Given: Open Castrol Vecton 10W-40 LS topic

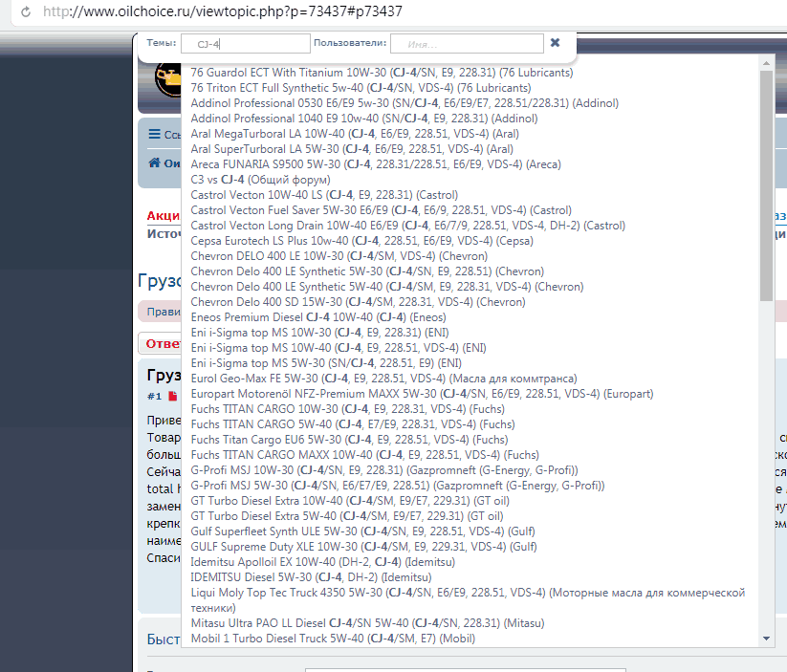Looking at the screenshot, I should pos(324,195).
